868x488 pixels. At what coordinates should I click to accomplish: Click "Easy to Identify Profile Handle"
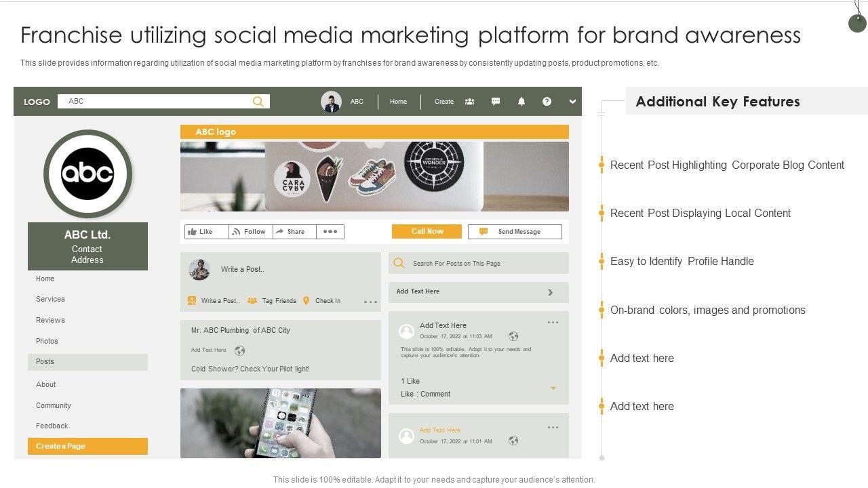(x=682, y=261)
